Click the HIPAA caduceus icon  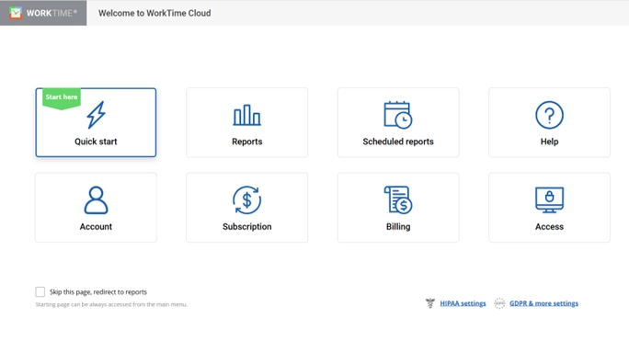tap(430, 303)
